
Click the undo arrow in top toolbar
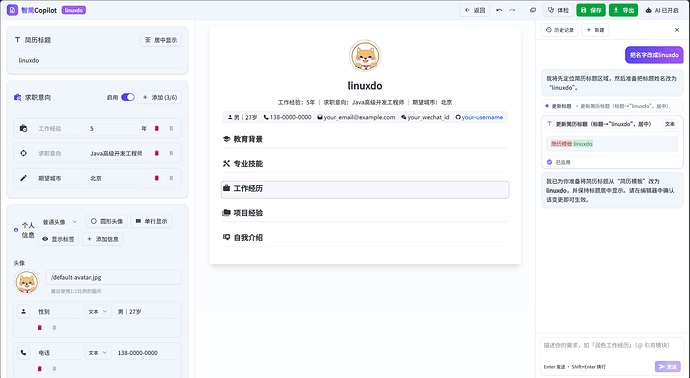click(499, 10)
